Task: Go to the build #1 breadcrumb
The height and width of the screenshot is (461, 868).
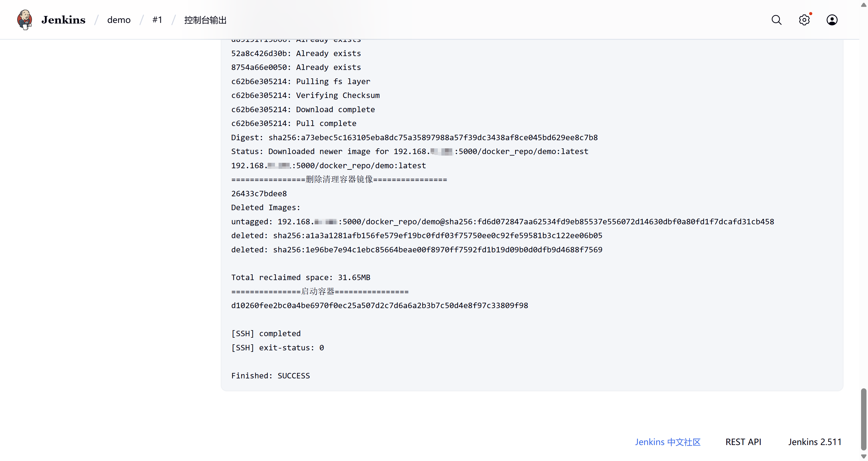Action: 157,20
